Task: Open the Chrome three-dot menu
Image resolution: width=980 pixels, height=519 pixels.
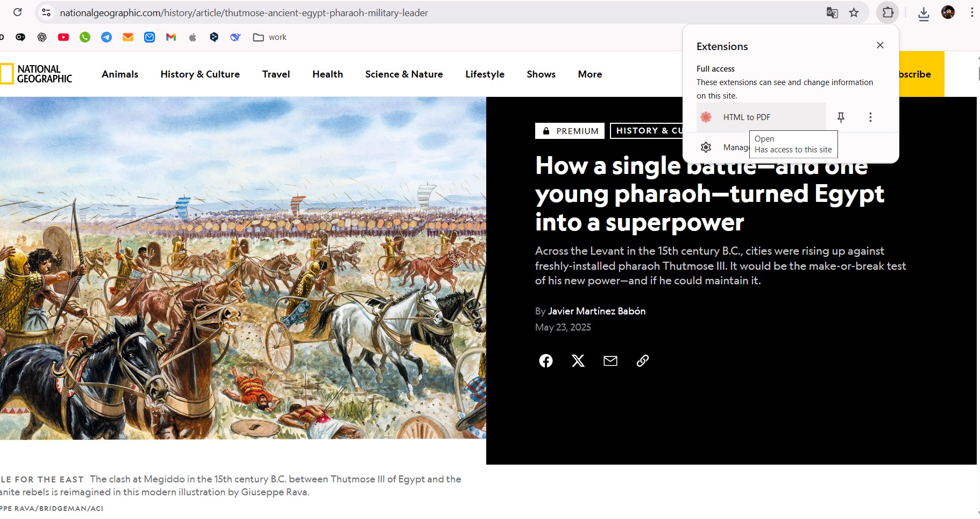Action: (x=971, y=12)
